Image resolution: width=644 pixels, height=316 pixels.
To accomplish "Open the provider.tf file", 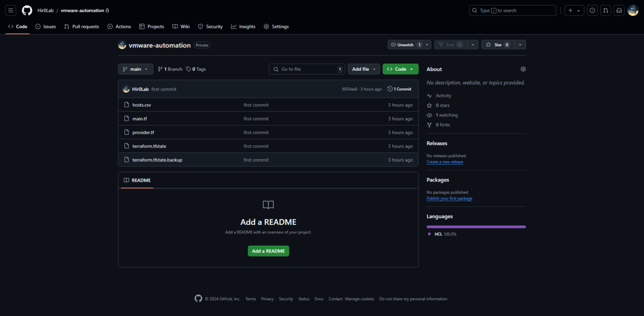I will tap(143, 132).
